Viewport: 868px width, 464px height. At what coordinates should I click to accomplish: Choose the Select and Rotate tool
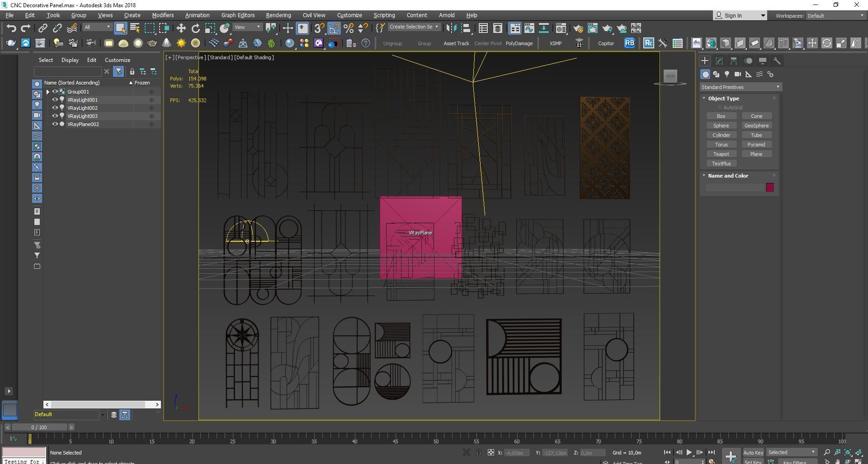195,28
